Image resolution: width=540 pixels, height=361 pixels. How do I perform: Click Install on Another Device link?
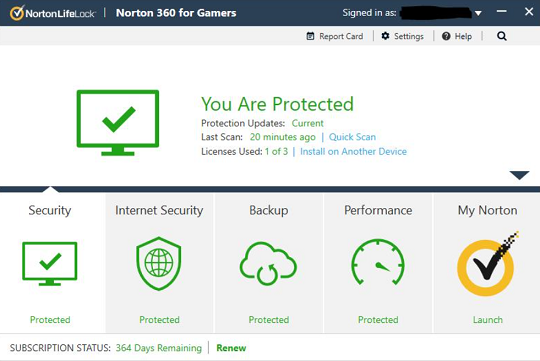tap(353, 152)
